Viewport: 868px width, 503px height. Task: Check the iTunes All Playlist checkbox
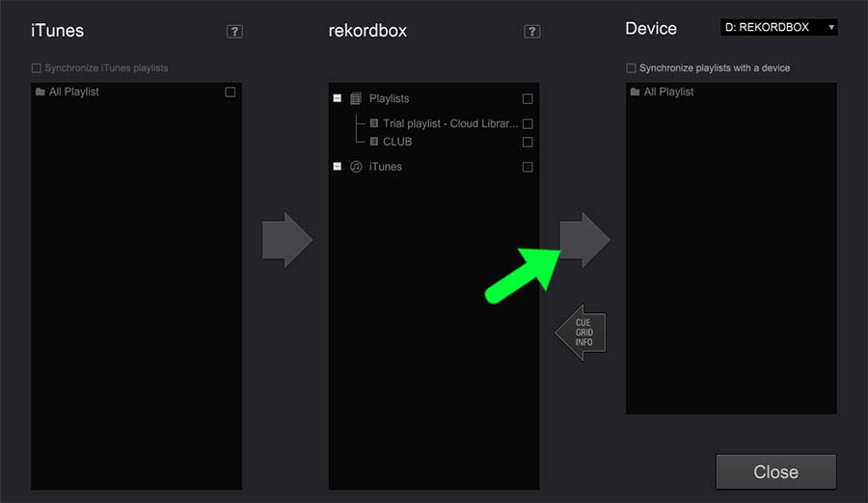231,92
